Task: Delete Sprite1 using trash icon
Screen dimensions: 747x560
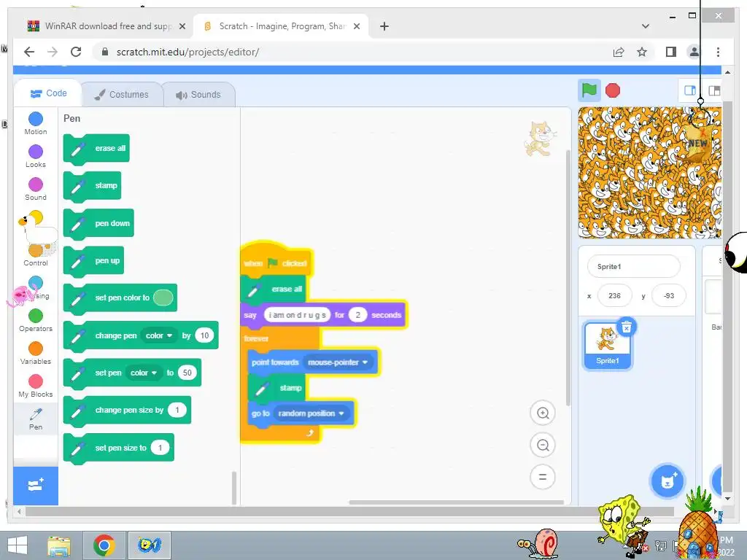Action: click(627, 327)
